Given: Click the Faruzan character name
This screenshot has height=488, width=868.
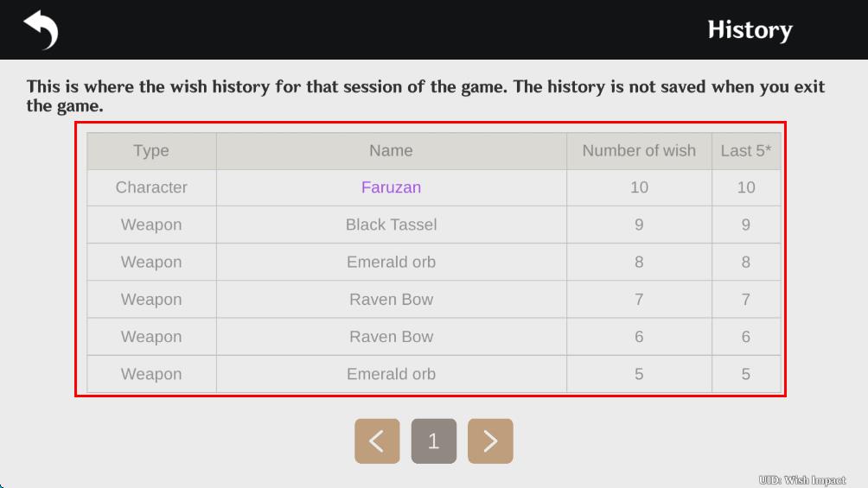Looking at the screenshot, I should [x=391, y=187].
